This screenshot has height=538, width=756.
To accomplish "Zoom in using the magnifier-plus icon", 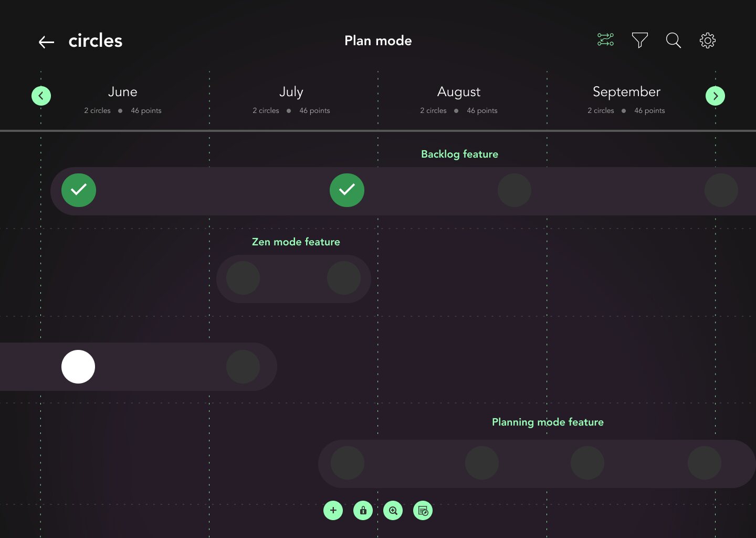I will (x=393, y=510).
